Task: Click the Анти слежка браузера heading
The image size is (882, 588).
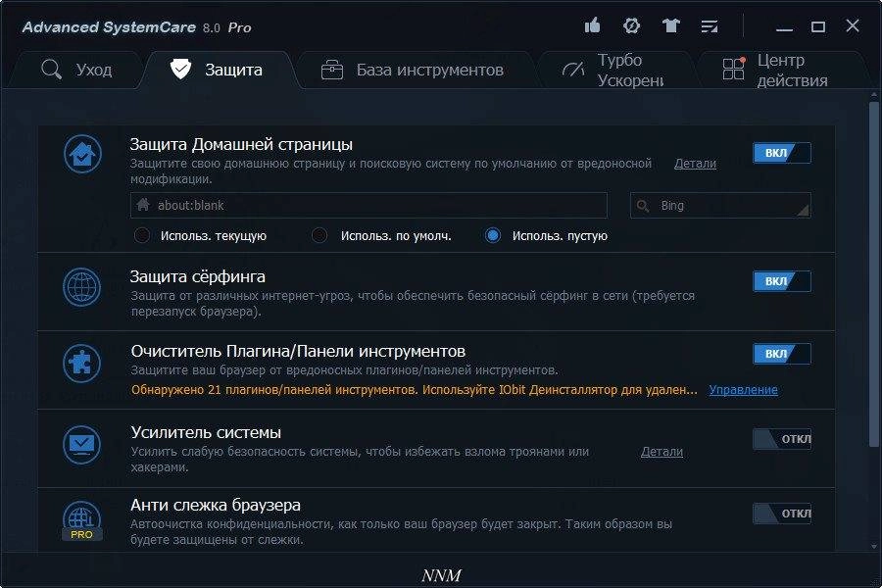Action: click(x=216, y=506)
